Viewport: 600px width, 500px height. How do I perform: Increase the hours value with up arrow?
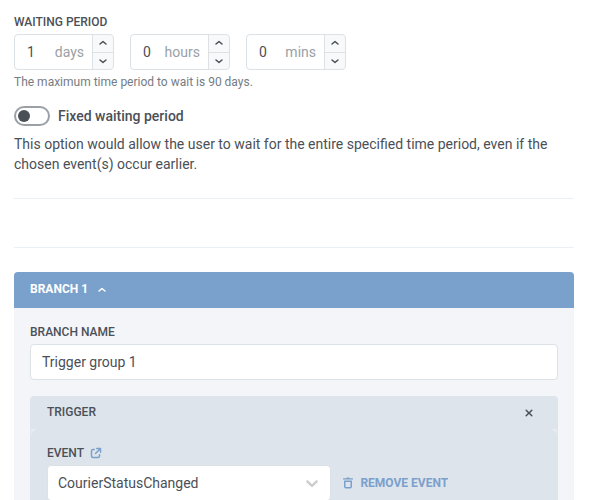pyautogui.click(x=219, y=43)
